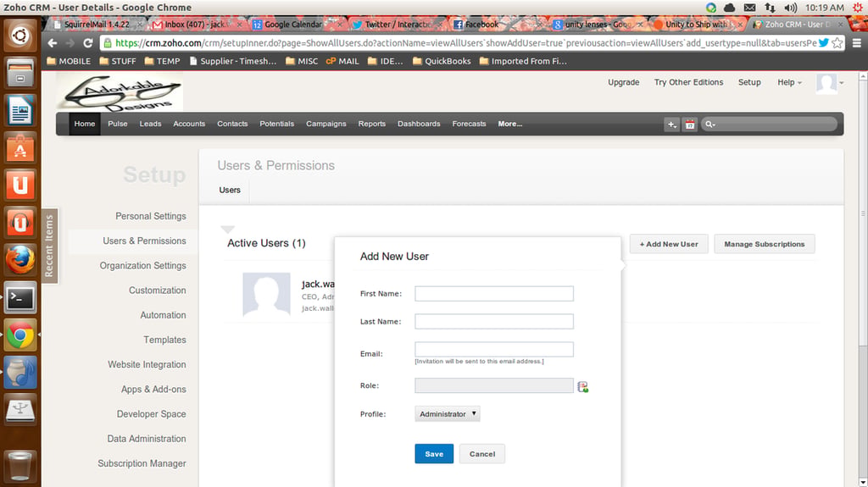868x487 pixels.
Task: Open Ubuntu Dash home launcher icon
Action: [x=20, y=36]
